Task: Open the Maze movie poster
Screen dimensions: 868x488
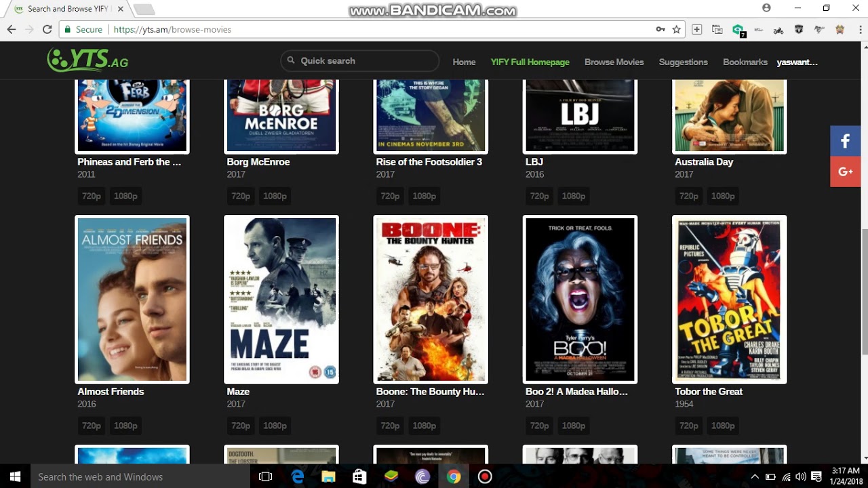Action: (281, 300)
